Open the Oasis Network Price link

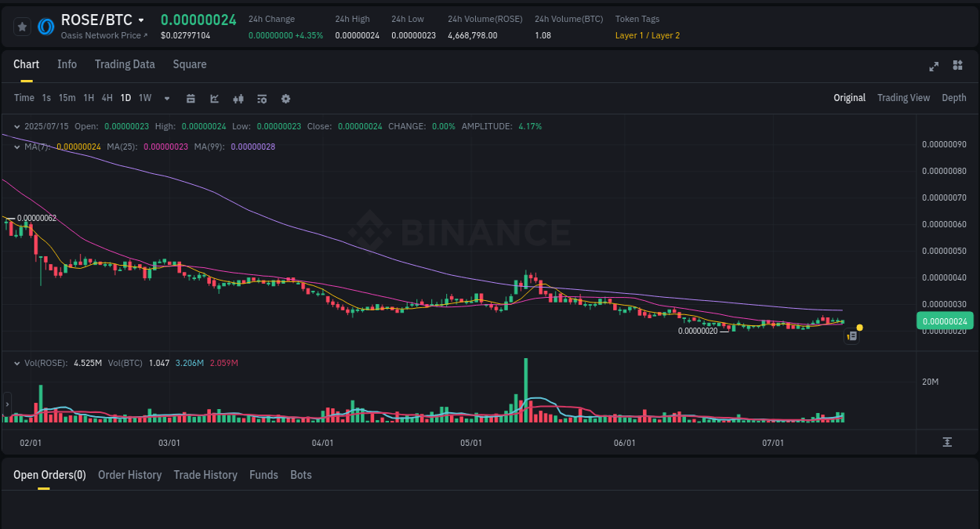(102, 35)
